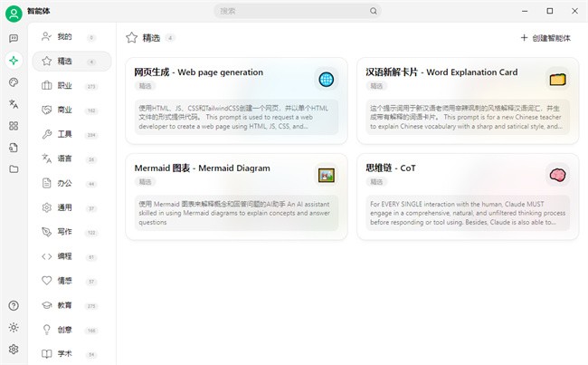Viewport: 588px width, 365px height.
Task: Open the 写作 category
Action: 71,232
